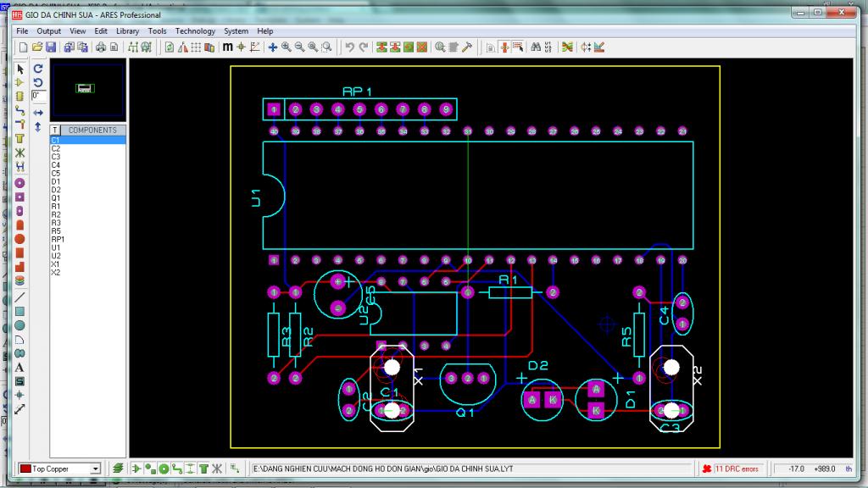
Task: Click the Save layout floppy disk icon
Action: click(x=51, y=47)
